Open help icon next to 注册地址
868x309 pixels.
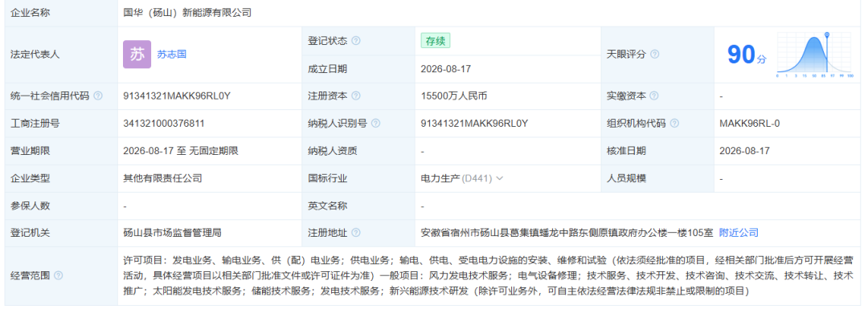pos(356,233)
